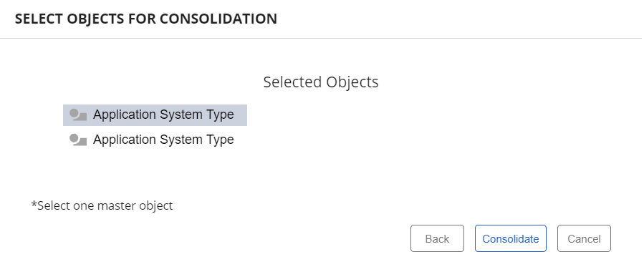Screen dimensions: 644x272
Task: Pick the first Application System Type as master
Action: [155, 115]
